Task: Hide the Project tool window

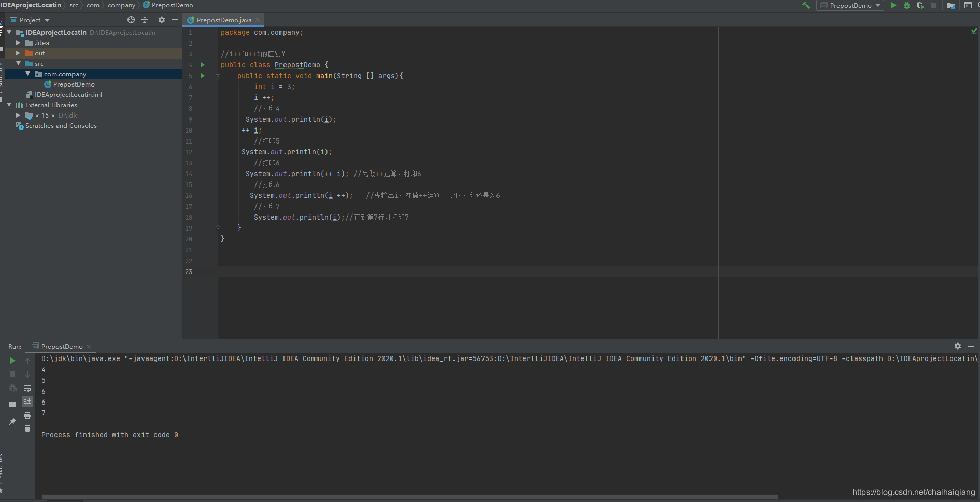Action: pyautogui.click(x=175, y=20)
